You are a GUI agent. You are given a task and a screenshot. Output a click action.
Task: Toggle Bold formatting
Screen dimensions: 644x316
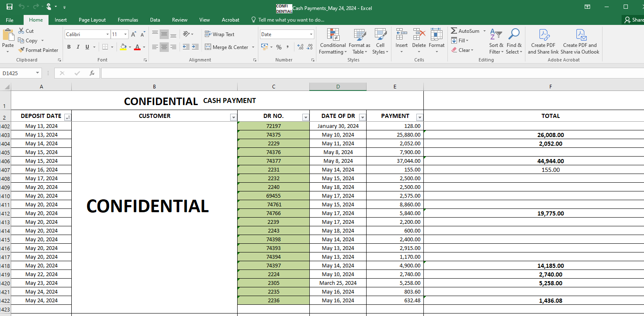pos(69,47)
